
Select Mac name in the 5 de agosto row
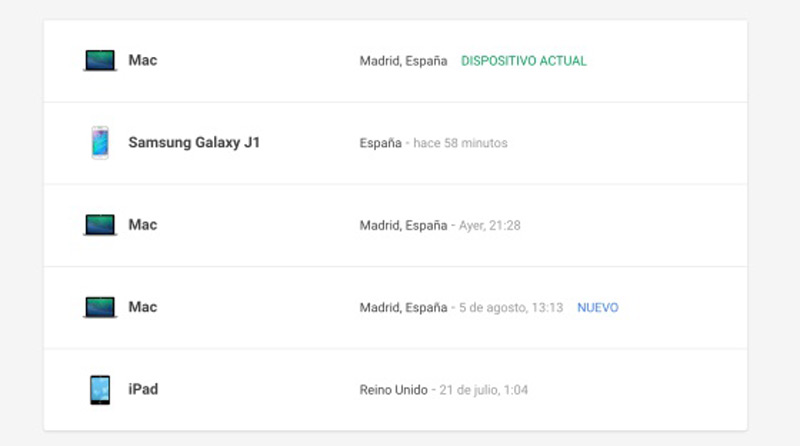(x=143, y=307)
